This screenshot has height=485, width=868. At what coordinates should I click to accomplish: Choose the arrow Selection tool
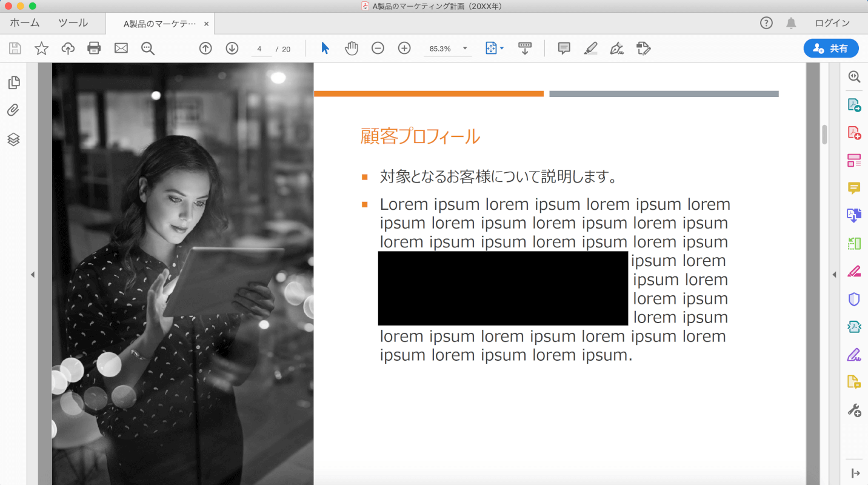point(325,48)
